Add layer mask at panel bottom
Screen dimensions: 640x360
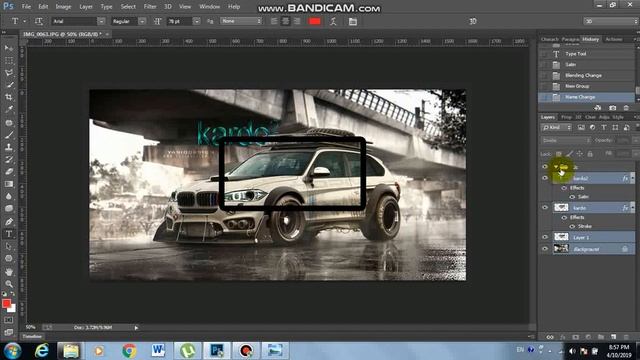576,337
